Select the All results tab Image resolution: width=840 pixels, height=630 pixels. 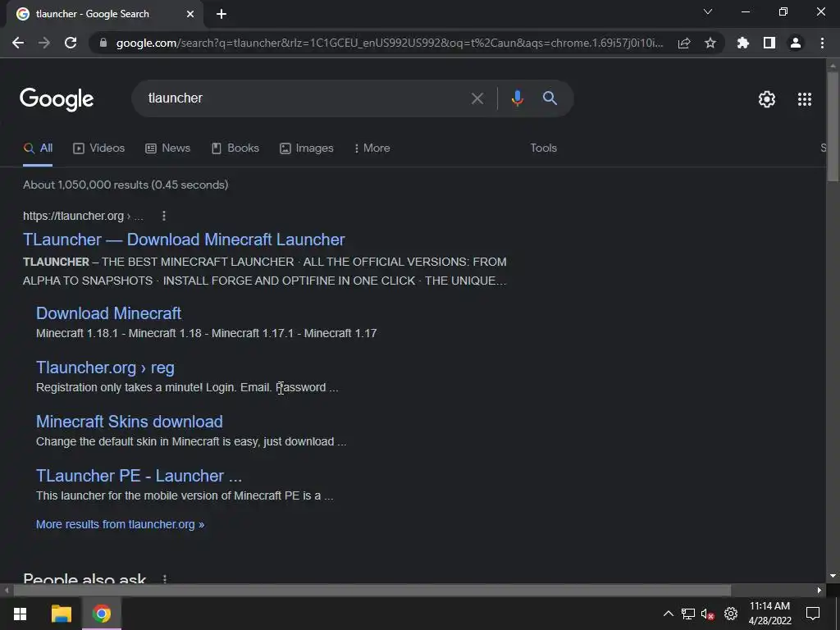pos(38,148)
